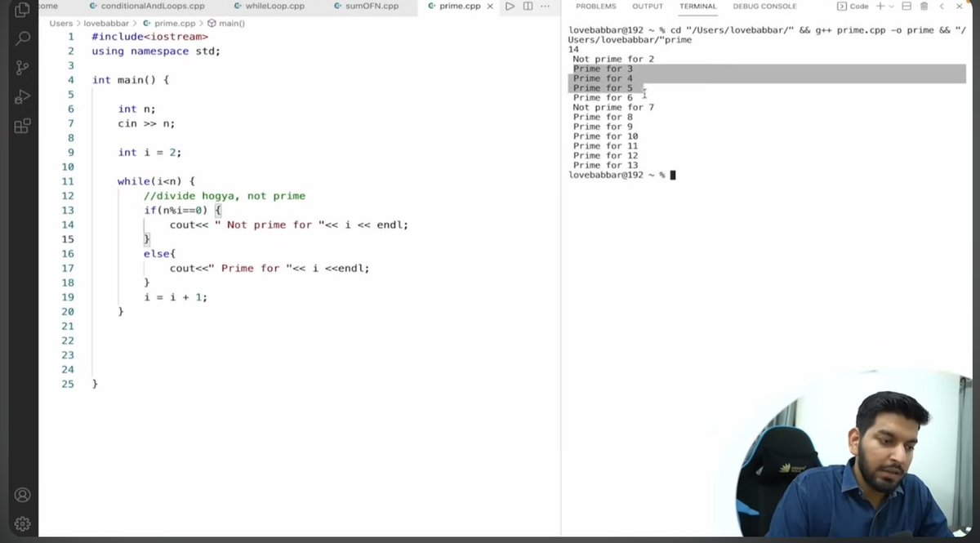Click the prime.cpp breadcrumb segment
Image resolution: width=980 pixels, height=543 pixels.
[170, 23]
